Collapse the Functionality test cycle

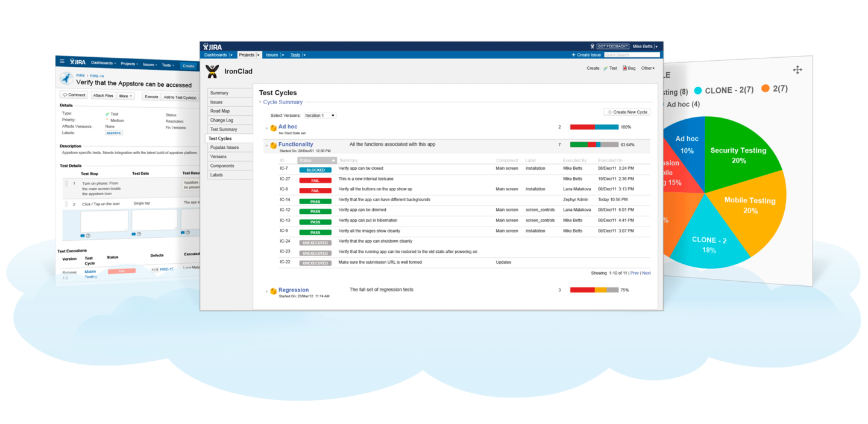tap(266, 146)
